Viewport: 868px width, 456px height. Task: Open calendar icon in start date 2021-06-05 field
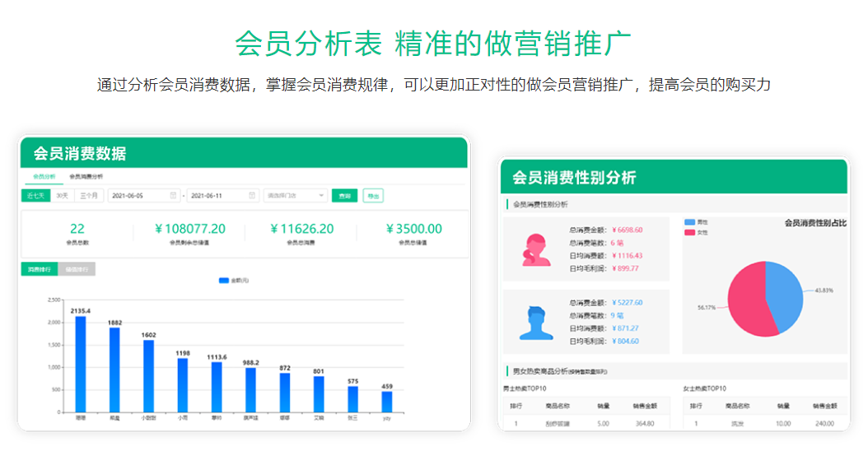point(173,196)
